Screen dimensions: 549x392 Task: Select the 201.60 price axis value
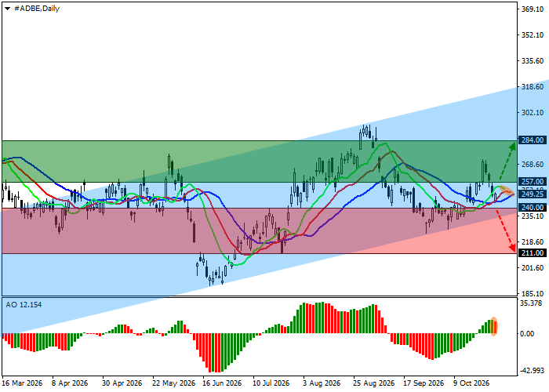pyautogui.click(x=533, y=268)
